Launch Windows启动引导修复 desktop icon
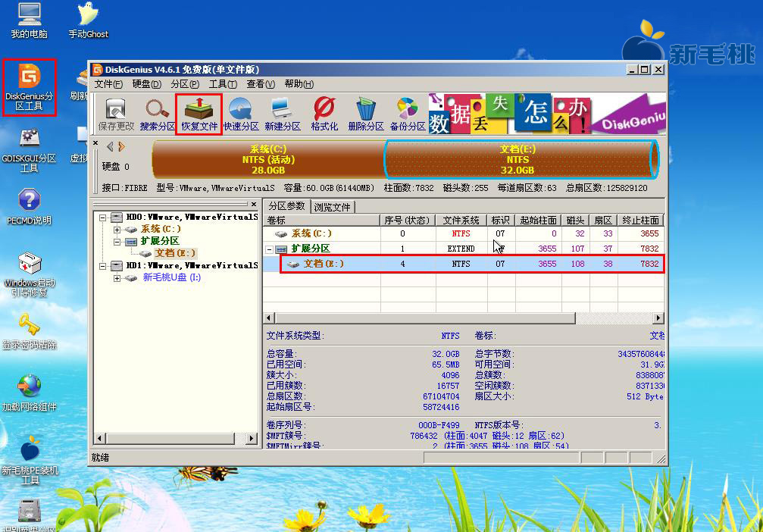Viewport: 763px width, 532px height. [30, 274]
